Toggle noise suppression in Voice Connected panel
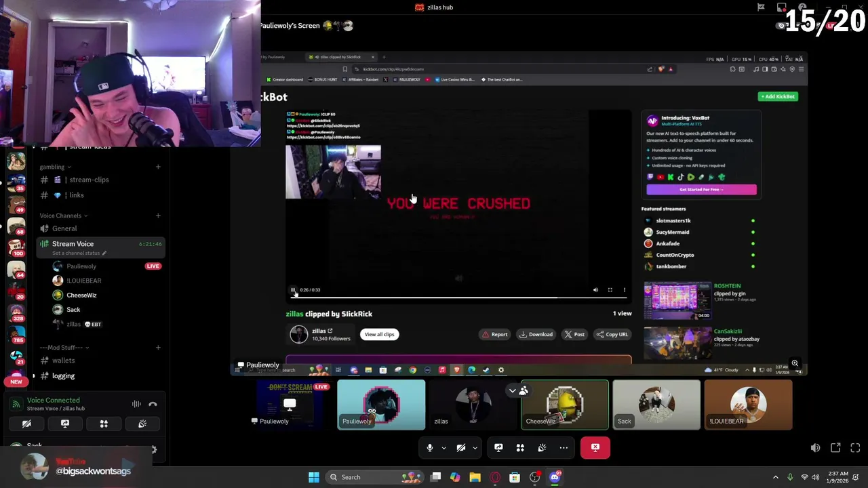The width and height of the screenshot is (868, 488). click(136, 404)
